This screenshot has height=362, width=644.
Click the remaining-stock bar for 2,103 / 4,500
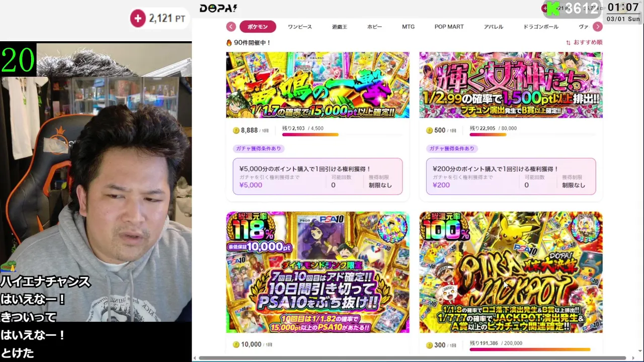point(342,135)
